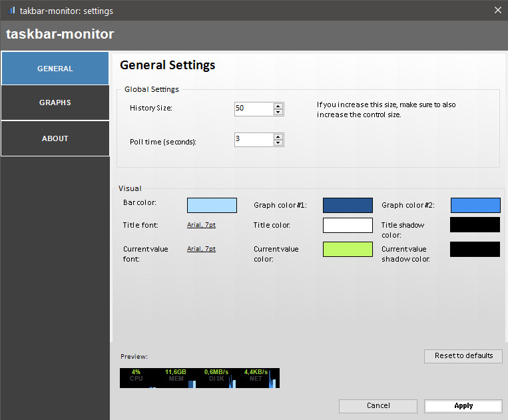
Task: Click Reset to defaults button
Action: (x=463, y=356)
